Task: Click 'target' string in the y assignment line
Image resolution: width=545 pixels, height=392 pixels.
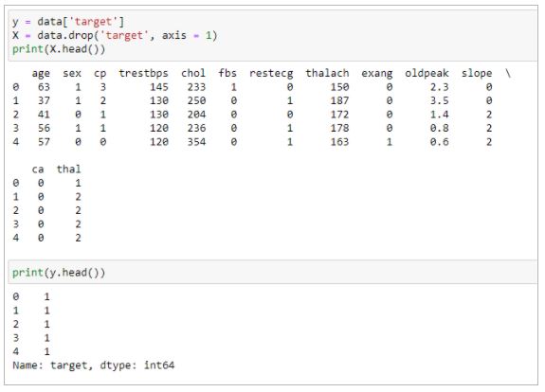Action: pos(94,22)
